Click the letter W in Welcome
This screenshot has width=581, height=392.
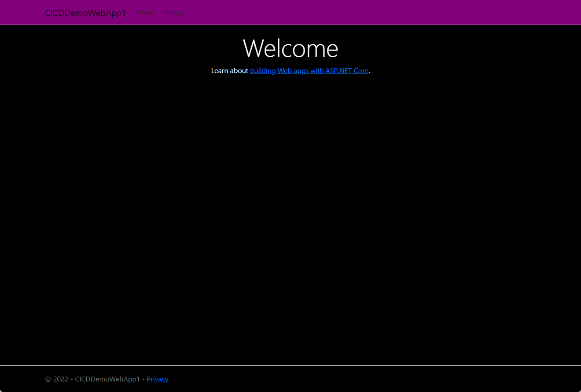253,48
